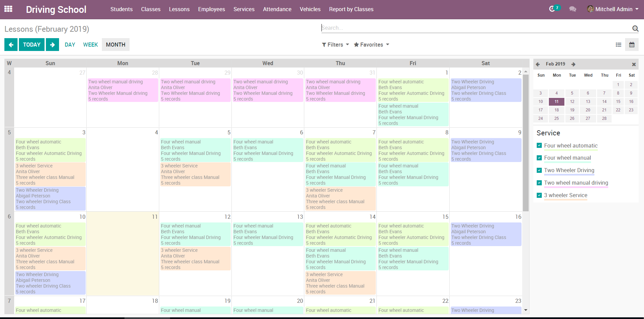This screenshot has width=644, height=319.
Task: Close the mini calendar with X icon
Action: (x=634, y=64)
